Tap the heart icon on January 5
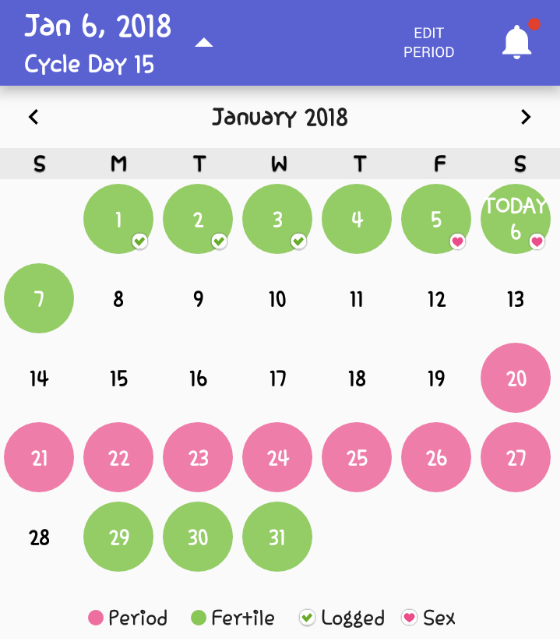This screenshot has height=639, width=560. click(458, 241)
